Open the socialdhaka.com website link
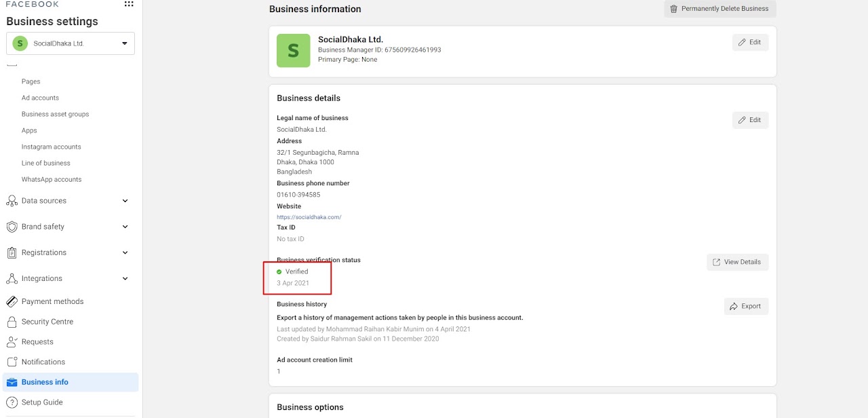Image resolution: width=868 pixels, height=418 pixels. [309, 217]
